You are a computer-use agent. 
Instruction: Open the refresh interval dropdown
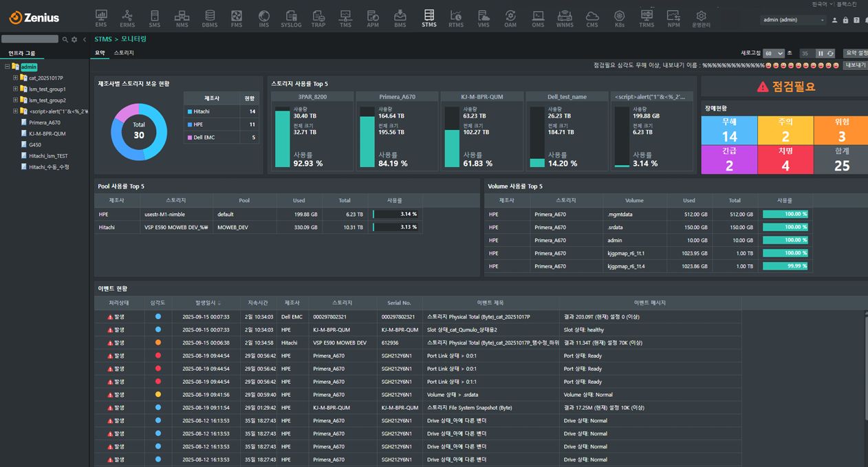click(774, 54)
